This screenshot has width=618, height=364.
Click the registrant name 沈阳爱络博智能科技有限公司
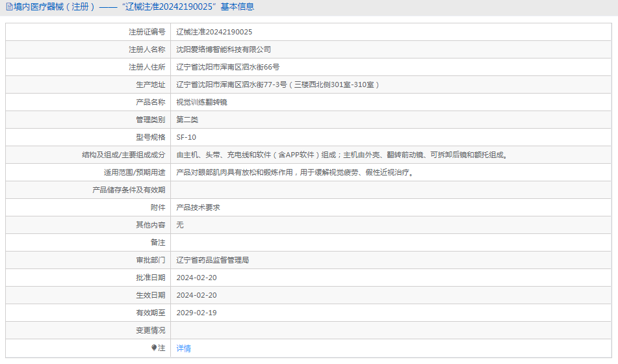click(224, 49)
